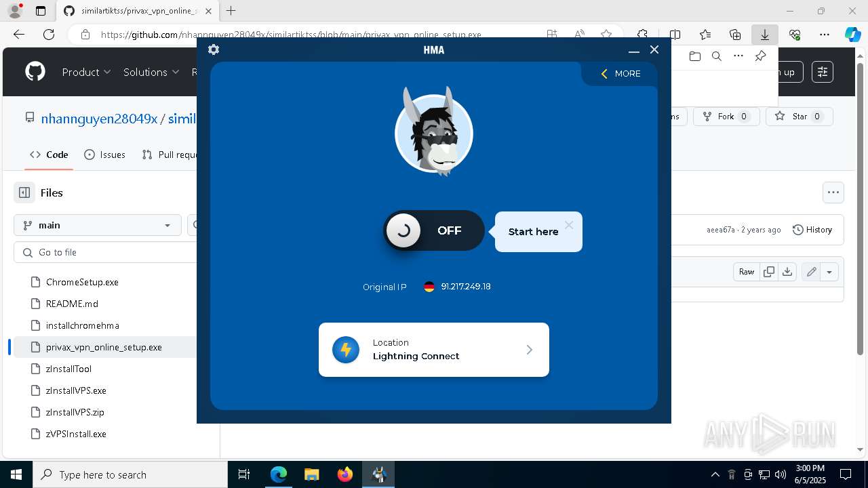The height and width of the screenshot is (488, 868).
Task: Open the main branch dropdown
Action: click(98, 225)
